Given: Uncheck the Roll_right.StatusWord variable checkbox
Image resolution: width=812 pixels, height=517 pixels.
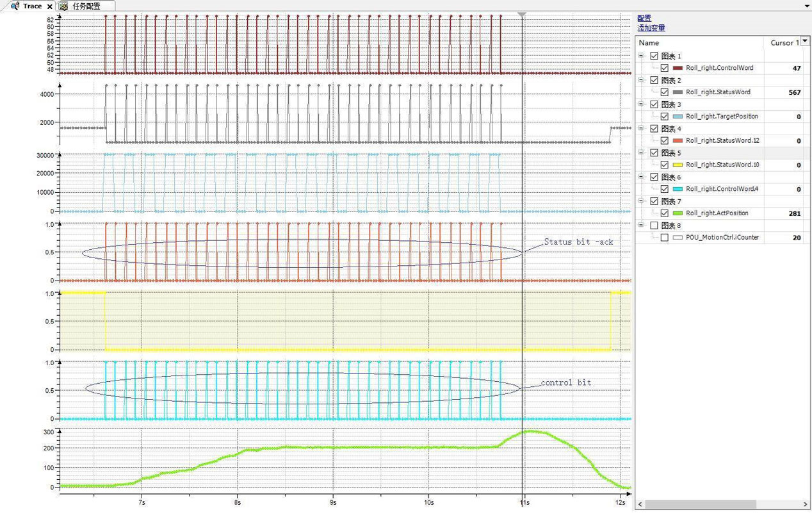Looking at the screenshot, I should tap(665, 92).
